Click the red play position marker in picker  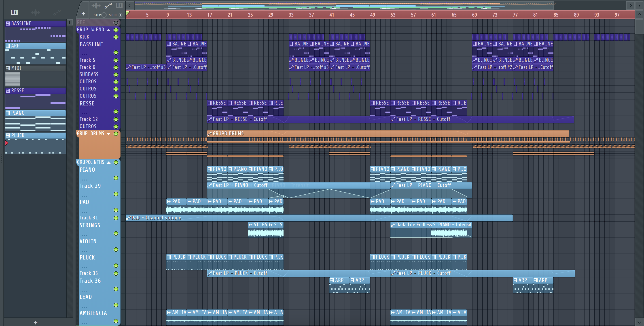click(6, 143)
